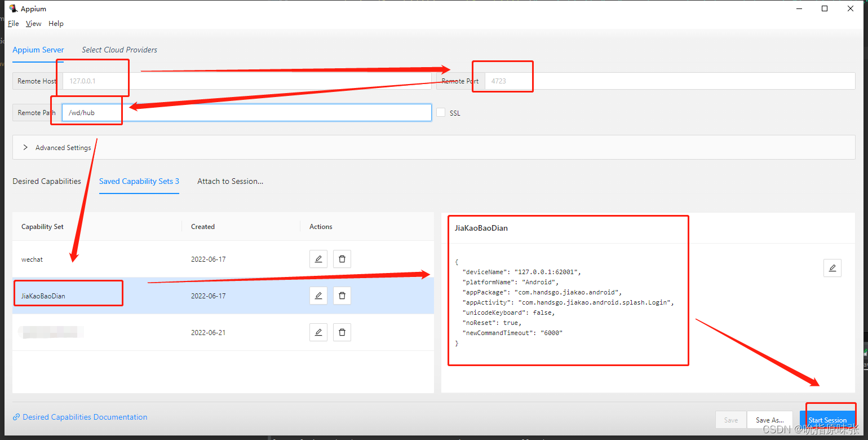Select the wechat capability set row

[223, 259]
